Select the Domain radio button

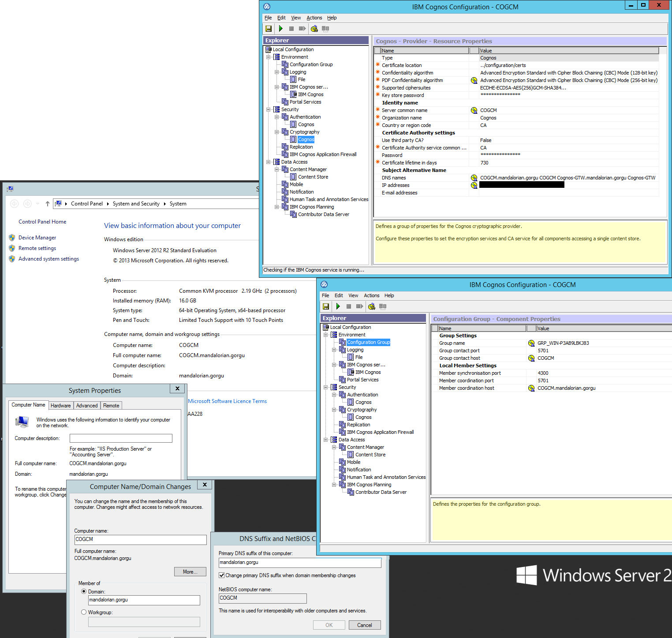[84, 591]
